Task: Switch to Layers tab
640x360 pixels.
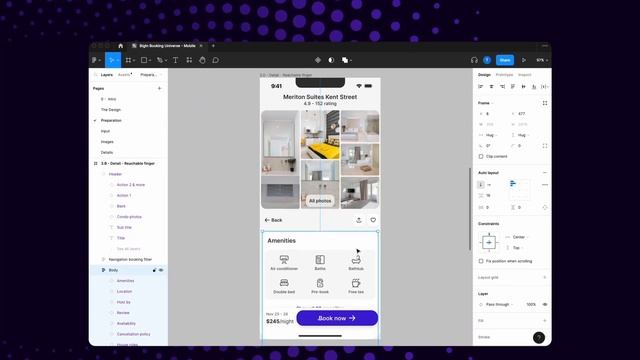Action: (107, 75)
